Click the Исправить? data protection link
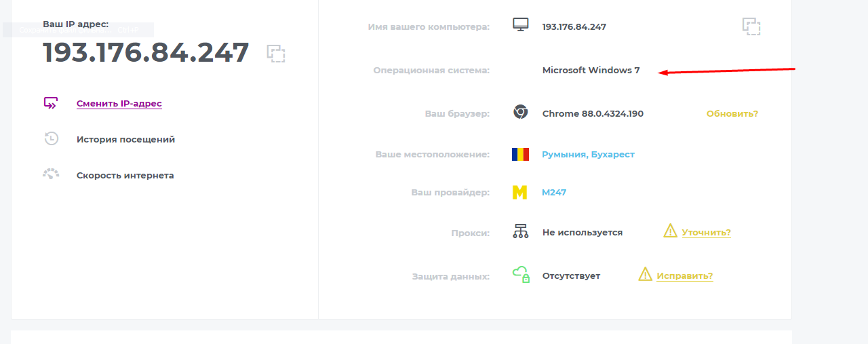The width and height of the screenshot is (868, 344). coord(684,275)
